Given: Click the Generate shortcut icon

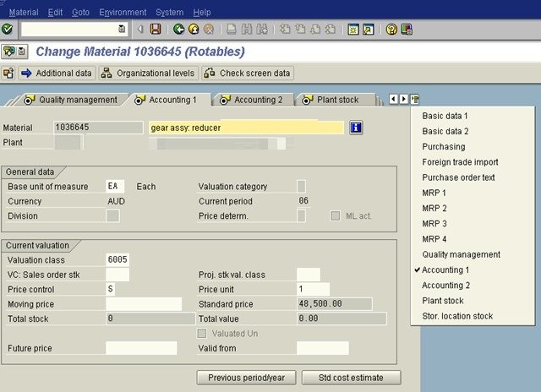Looking at the screenshot, I should click(369, 30).
